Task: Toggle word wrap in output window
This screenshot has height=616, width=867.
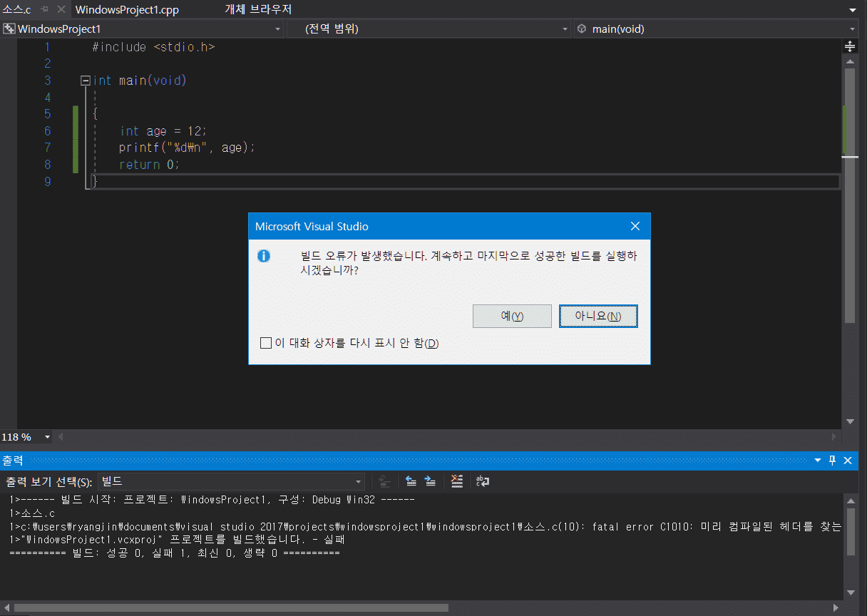Action: (x=483, y=481)
